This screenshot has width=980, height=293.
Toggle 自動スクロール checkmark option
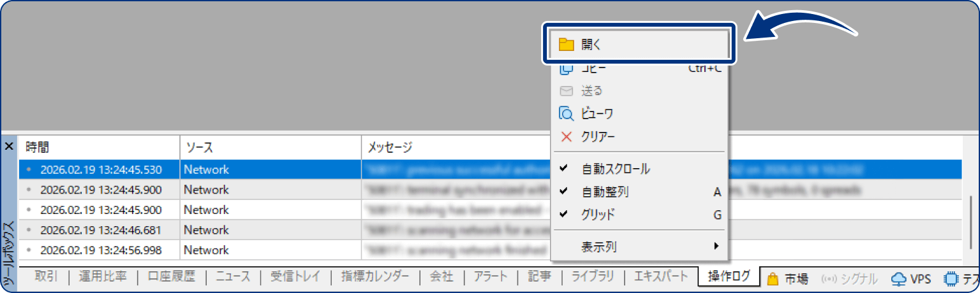pos(616,169)
